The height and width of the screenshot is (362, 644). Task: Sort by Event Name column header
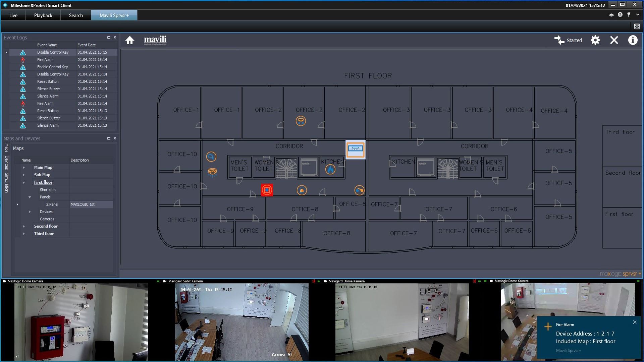56,45
